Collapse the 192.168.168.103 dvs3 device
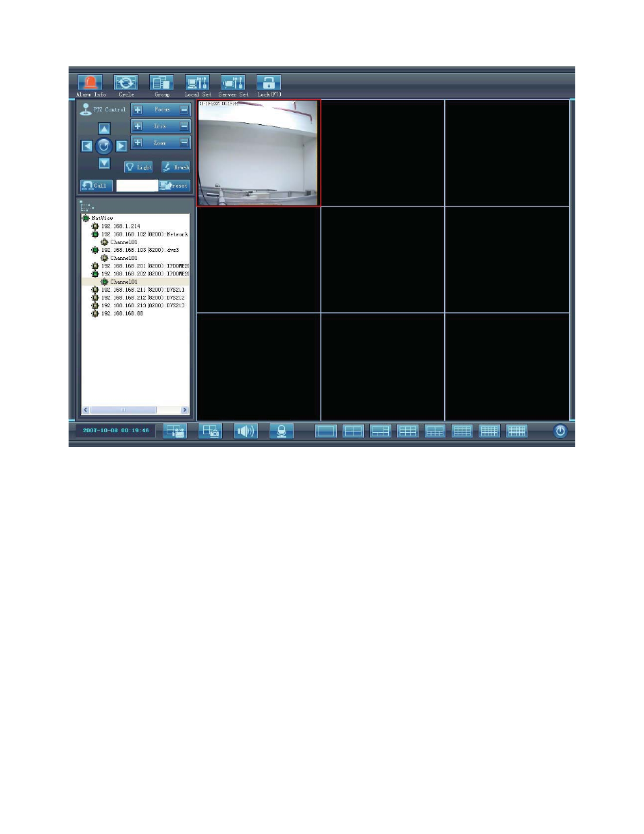The height and width of the screenshot is (834, 644). pos(95,250)
